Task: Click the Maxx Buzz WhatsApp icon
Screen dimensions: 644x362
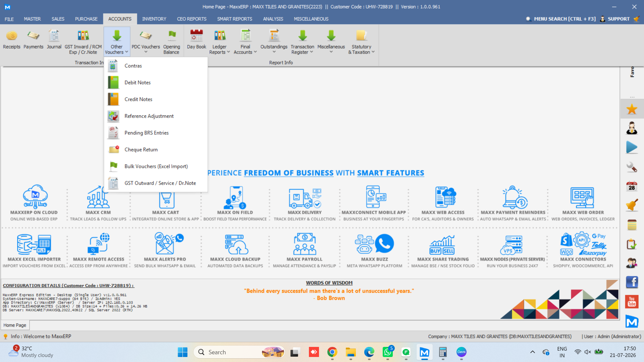Action: tap(374, 244)
